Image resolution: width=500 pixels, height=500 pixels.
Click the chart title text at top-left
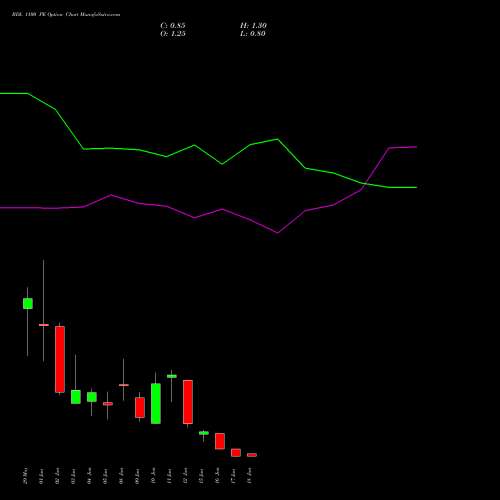pyautogui.click(x=66, y=15)
